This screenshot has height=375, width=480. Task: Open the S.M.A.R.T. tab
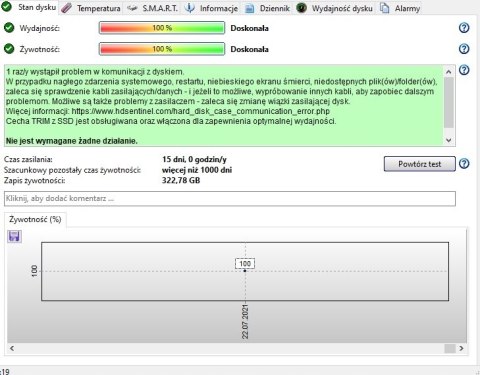pyautogui.click(x=152, y=8)
